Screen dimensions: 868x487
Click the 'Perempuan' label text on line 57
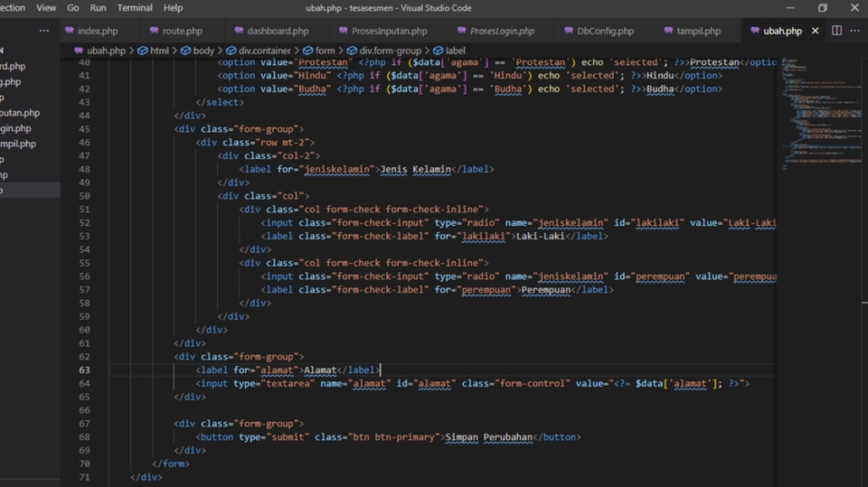pyautogui.click(x=546, y=290)
